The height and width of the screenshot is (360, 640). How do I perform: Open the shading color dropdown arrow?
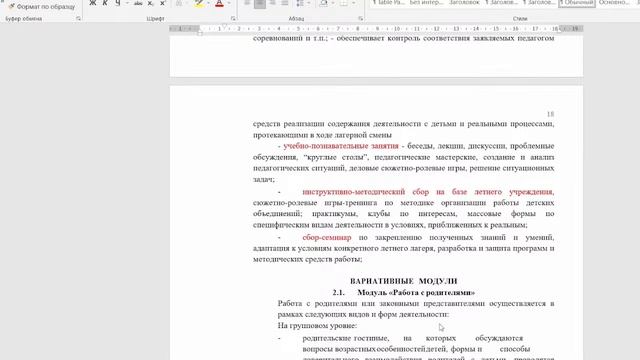pyautogui.click(x=333, y=3)
